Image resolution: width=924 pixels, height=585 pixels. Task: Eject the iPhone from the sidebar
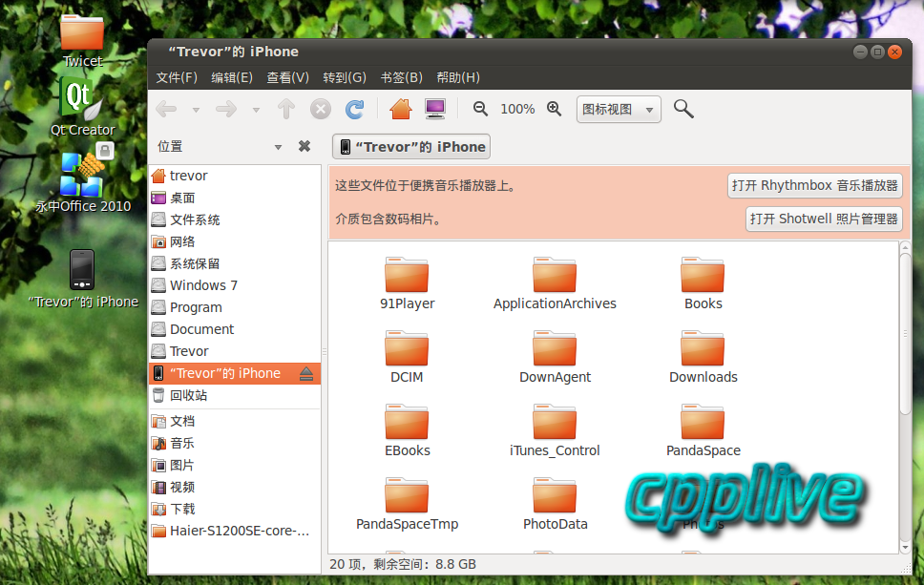pyautogui.click(x=306, y=373)
